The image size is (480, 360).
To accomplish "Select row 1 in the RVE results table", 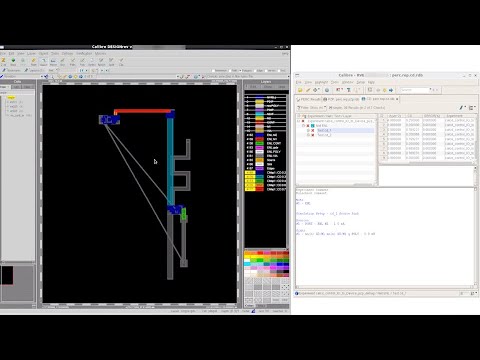I will pos(428,120).
